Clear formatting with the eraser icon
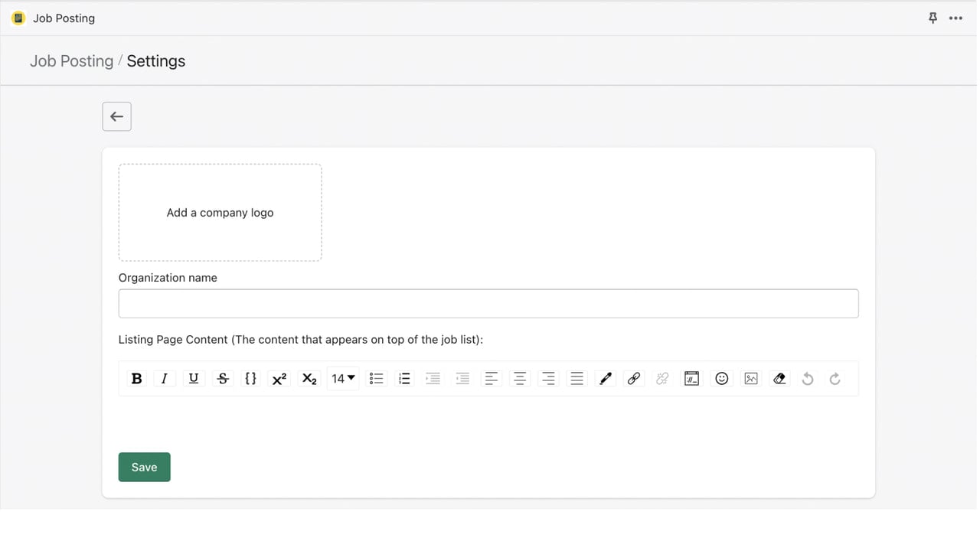Image resolution: width=980 pixels, height=551 pixels. [x=779, y=378]
